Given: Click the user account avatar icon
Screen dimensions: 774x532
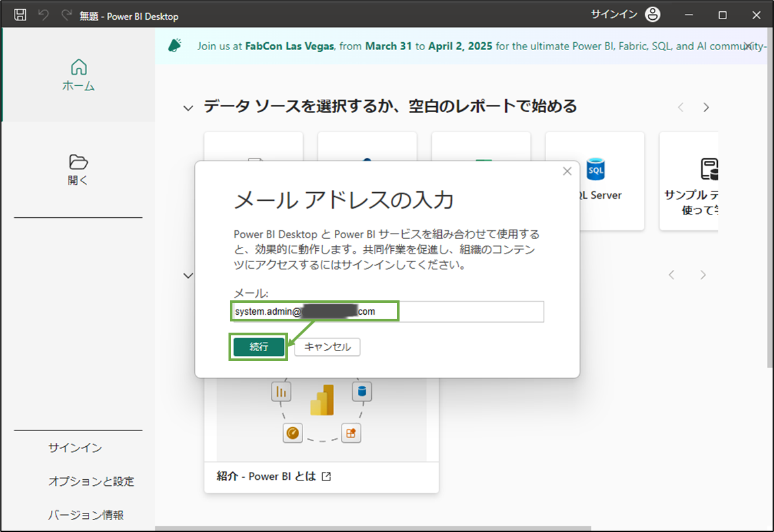Looking at the screenshot, I should coord(652,15).
